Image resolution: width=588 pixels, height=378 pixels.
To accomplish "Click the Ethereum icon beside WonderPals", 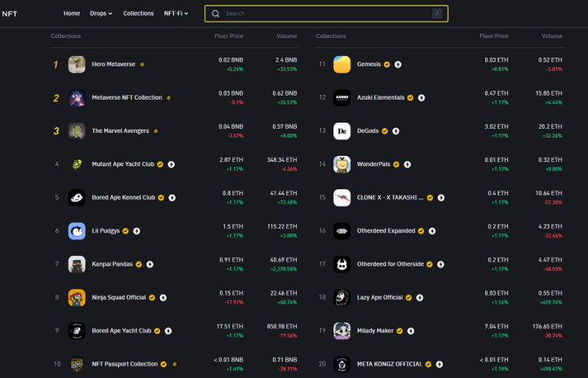I will (408, 164).
